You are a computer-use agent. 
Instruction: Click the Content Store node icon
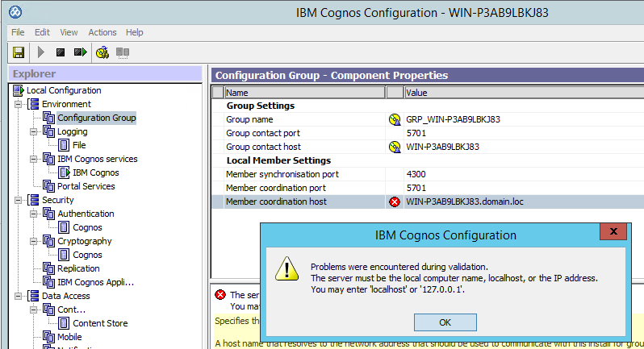64,323
